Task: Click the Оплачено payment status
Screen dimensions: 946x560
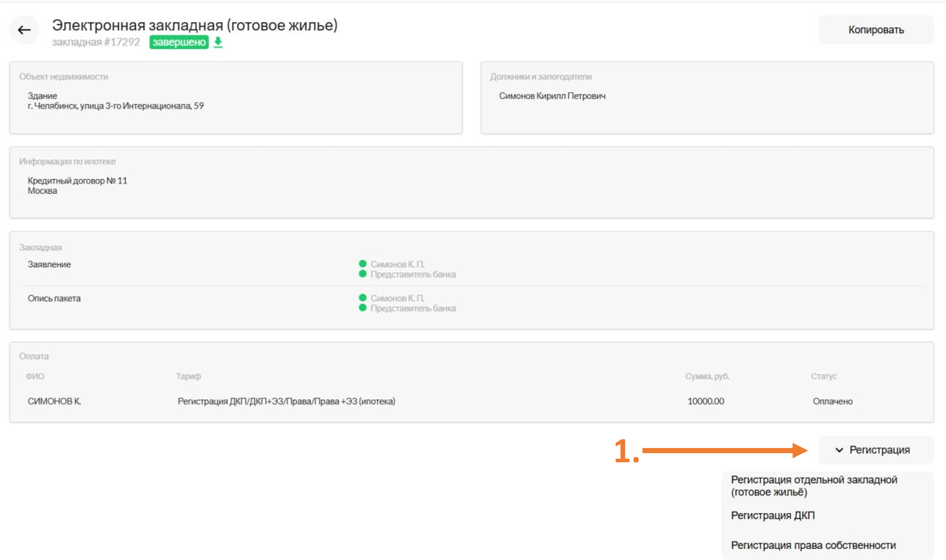Action: click(x=832, y=401)
